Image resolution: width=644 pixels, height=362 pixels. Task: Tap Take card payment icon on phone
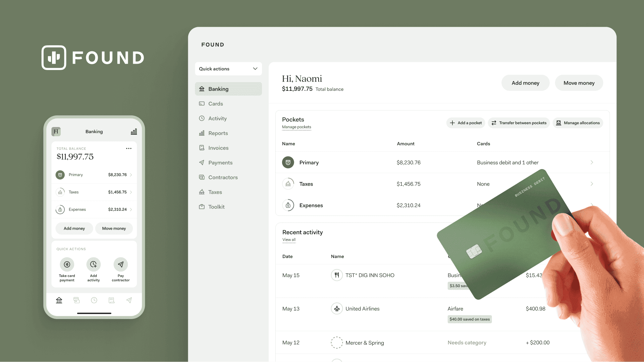pyautogui.click(x=67, y=264)
